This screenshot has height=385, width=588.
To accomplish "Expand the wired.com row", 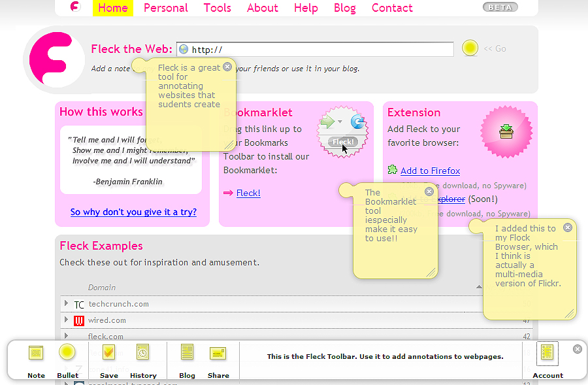I will 66,320.
